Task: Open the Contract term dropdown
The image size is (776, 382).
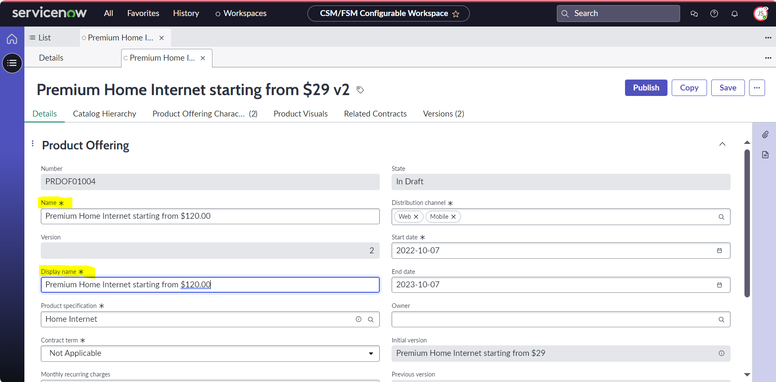Action: tap(210, 353)
